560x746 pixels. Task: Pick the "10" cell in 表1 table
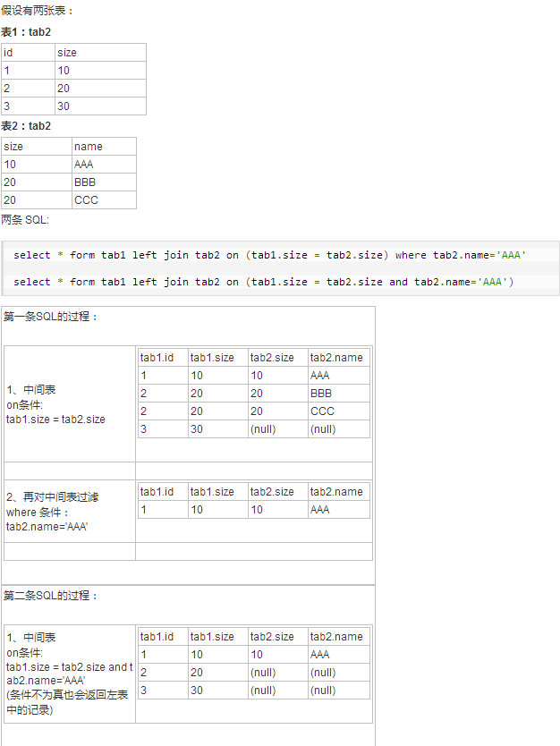click(x=100, y=71)
